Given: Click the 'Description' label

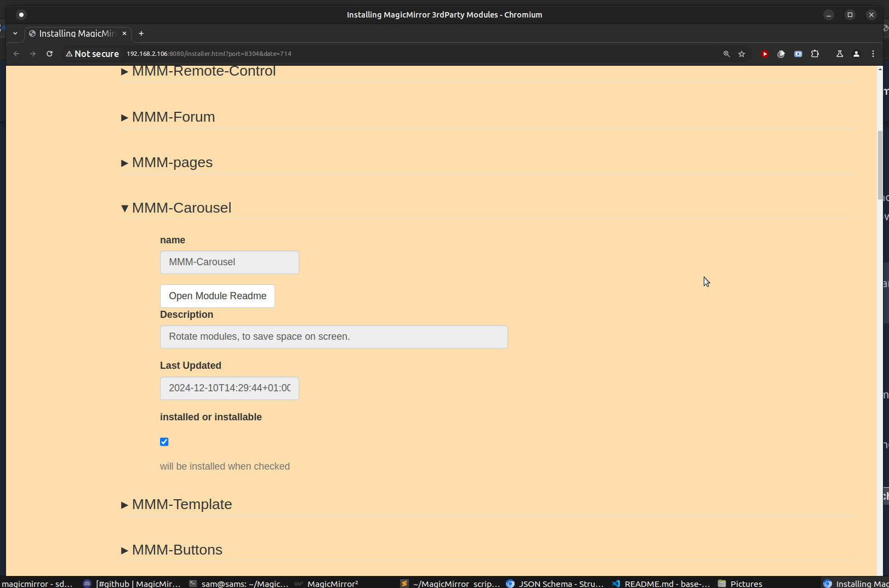Looking at the screenshot, I should point(186,315).
